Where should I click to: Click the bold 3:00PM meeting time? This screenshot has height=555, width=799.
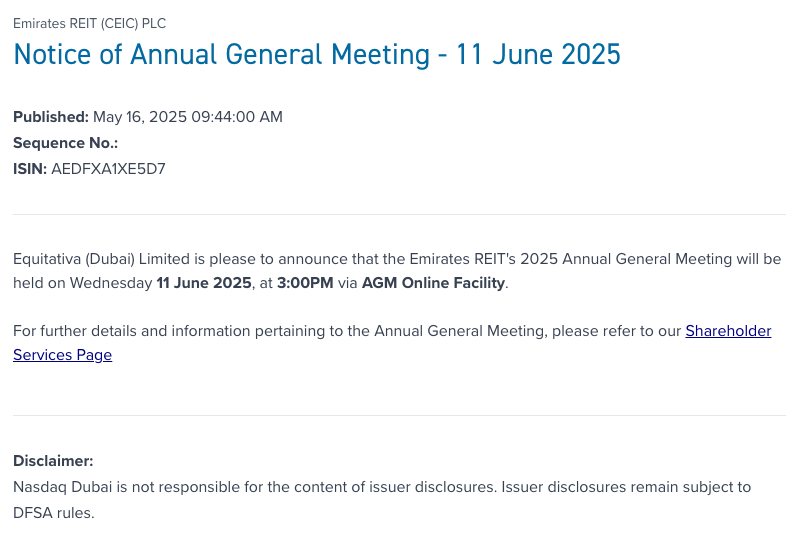point(305,283)
